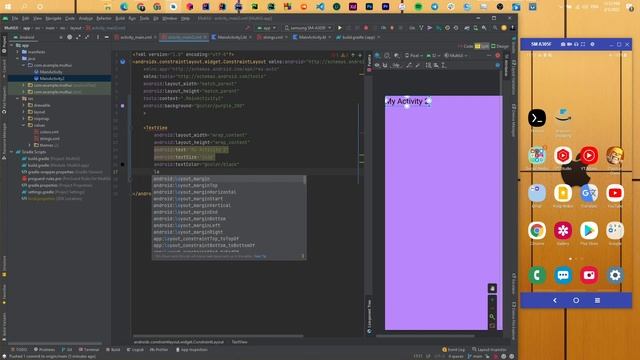Open the Gallery flower app on the phone
This screenshot has height=360, width=640.
coord(563,231)
